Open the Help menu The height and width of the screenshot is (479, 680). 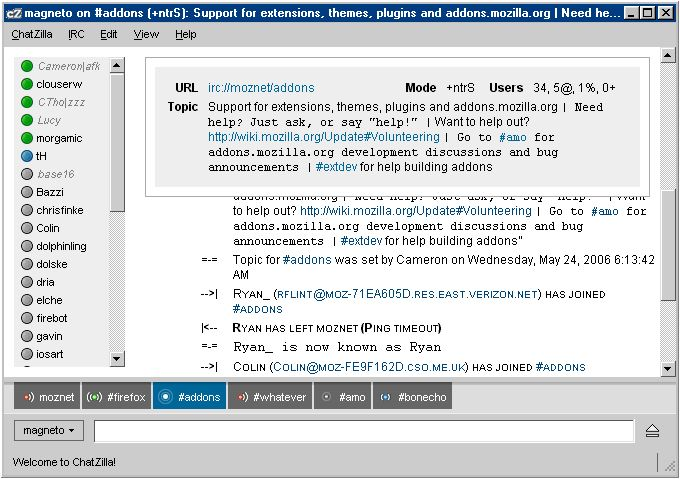click(186, 34)
